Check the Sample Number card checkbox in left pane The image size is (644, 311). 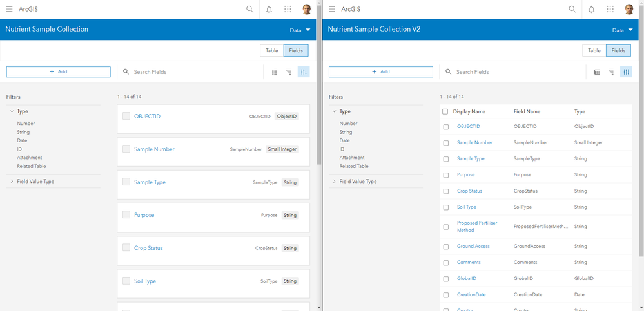126,149
